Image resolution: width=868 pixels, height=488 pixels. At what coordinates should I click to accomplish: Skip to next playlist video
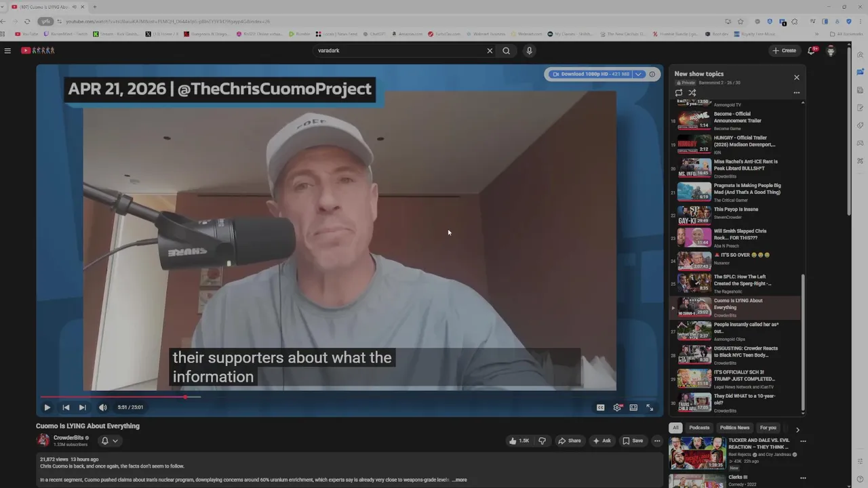82,407
